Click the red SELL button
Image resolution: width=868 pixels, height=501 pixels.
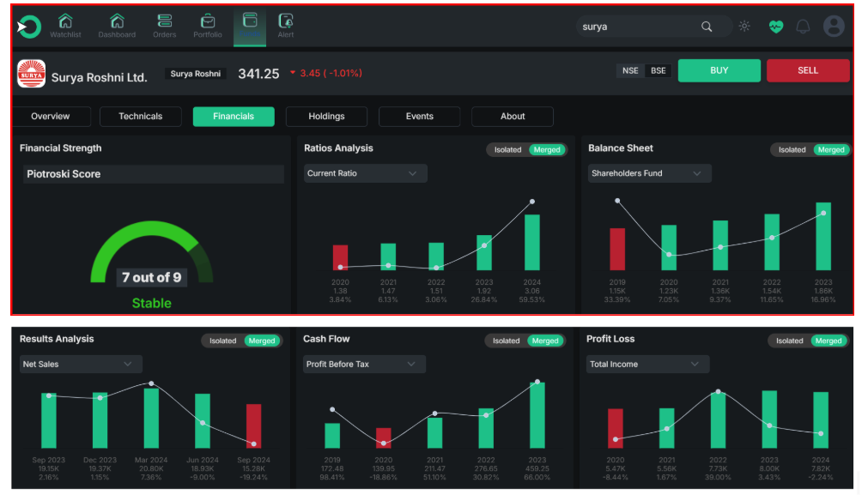tap(808, 70)
